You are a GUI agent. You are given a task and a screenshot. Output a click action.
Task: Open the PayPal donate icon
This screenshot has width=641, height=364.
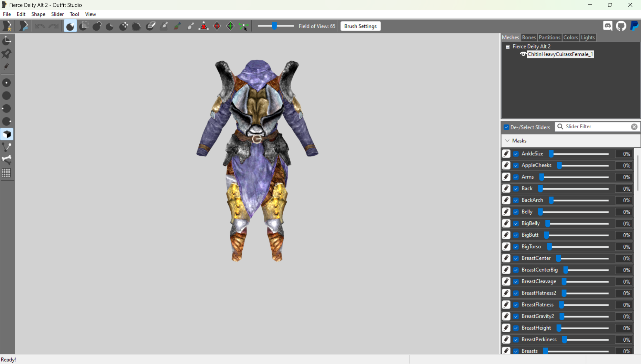tap(634, 26)
